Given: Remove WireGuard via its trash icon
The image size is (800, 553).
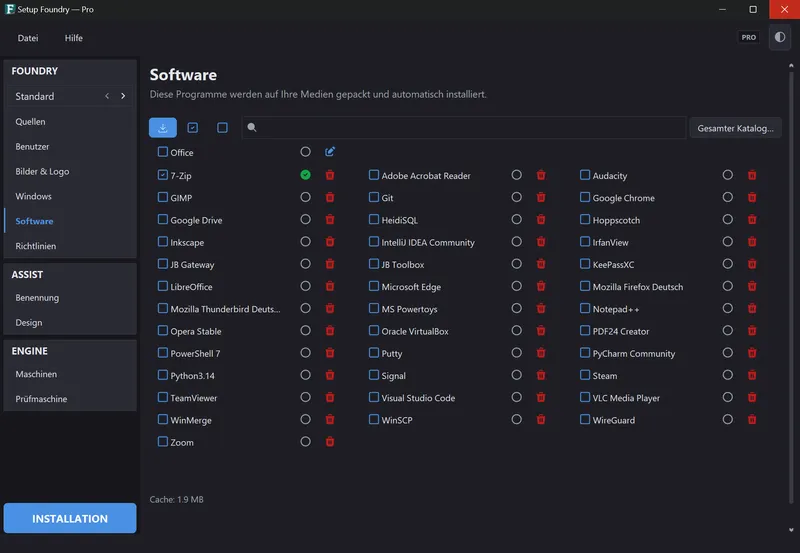Looking at the screenshot, I should 752,419.
